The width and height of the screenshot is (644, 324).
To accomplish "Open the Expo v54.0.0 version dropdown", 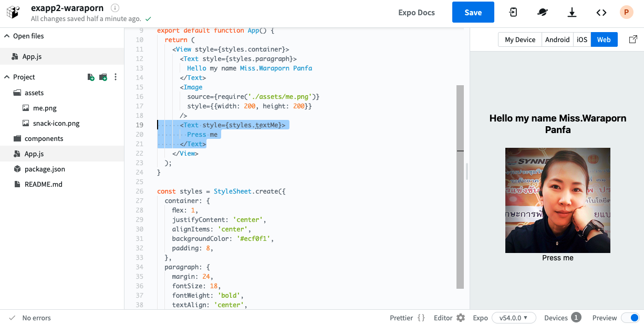I will point(514,318).
